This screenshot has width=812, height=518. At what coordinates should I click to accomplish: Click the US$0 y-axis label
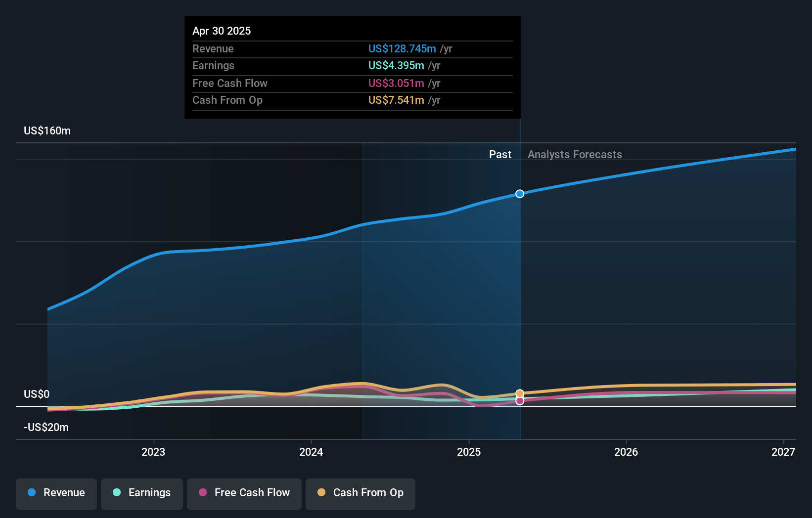(37, 394)
